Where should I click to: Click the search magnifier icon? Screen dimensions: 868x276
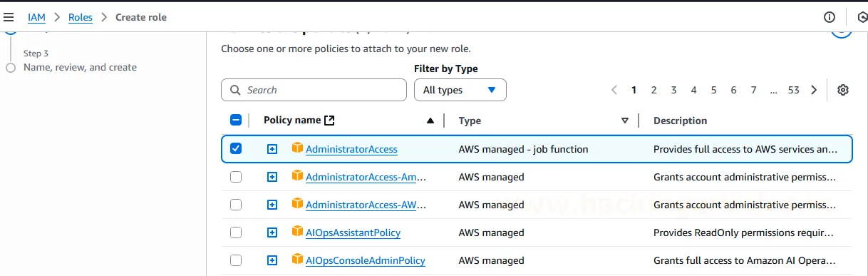tap(235, 90)
